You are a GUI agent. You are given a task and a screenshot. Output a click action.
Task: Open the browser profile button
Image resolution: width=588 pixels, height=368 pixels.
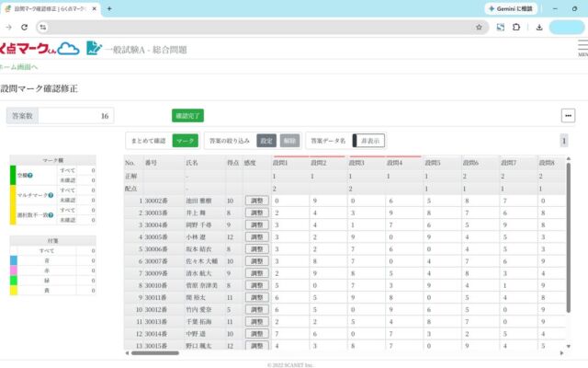[x=567, y=27]
